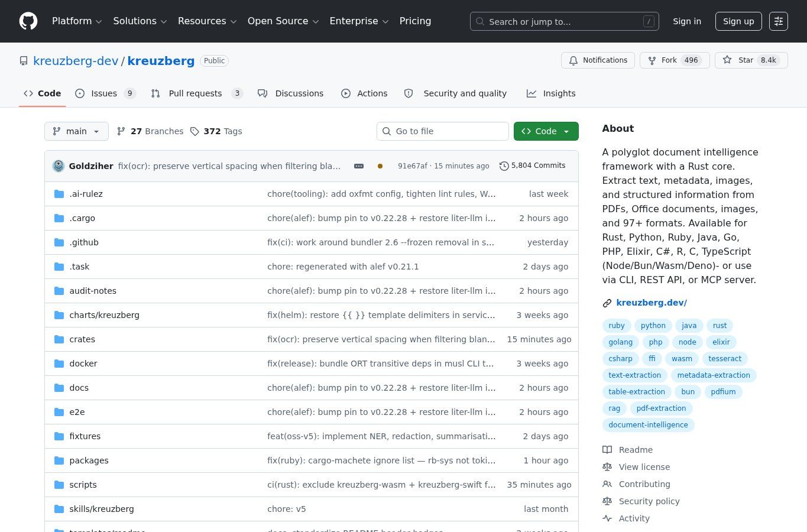
Task: Click the pulse icon beside Activity
Action: [x=607, y=518]
